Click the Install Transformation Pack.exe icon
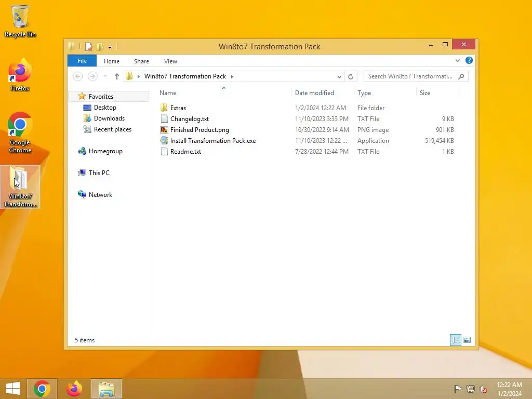The width and height of the screenshot is (532, 399). pyautogui.click(x=164, y=140)
